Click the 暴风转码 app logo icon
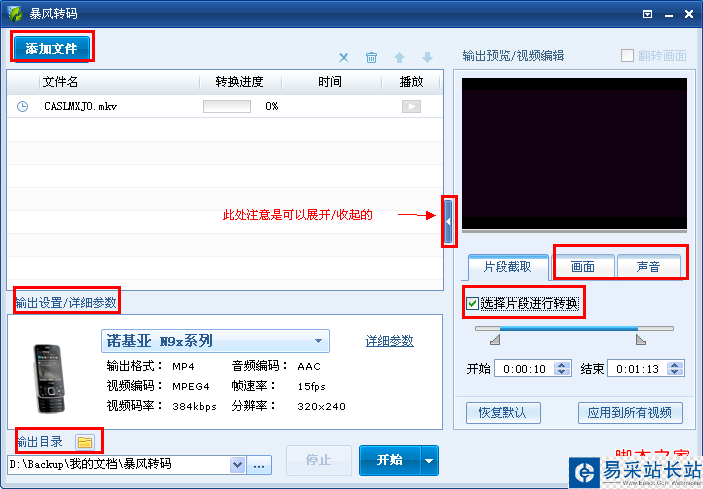703x489 pixels. coord(15,13)
